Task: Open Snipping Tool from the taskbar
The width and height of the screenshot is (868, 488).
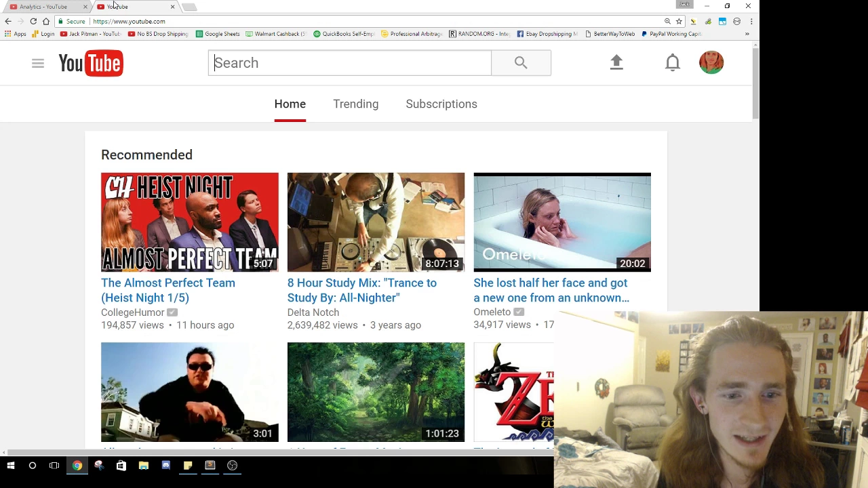Action: click(x=99, y=466)
